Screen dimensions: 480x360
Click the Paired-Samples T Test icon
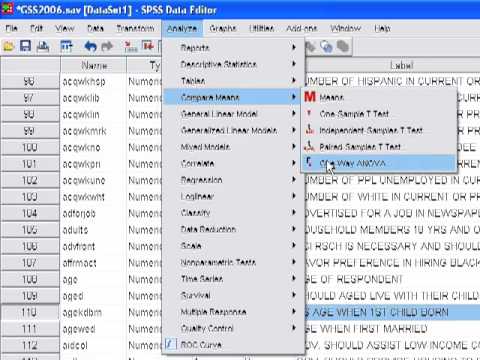[x=310, y=146]
